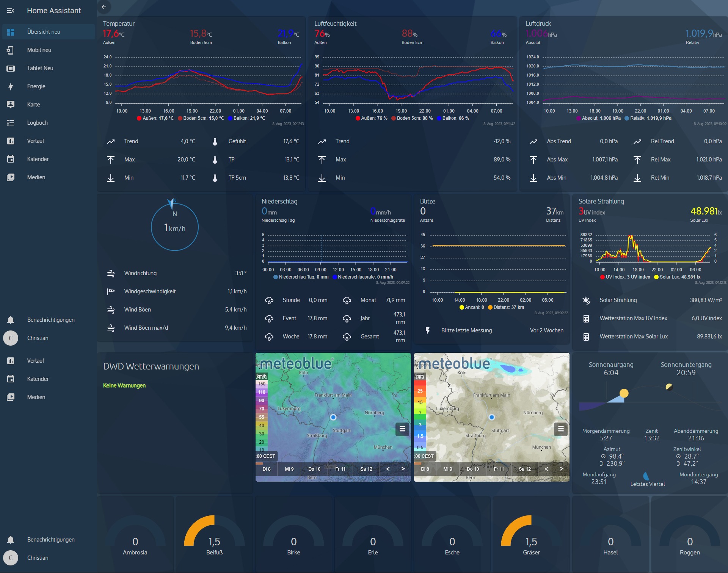Toggle Solar Lux 48.981 lx series
728x573 pixels.
(677, 277)
